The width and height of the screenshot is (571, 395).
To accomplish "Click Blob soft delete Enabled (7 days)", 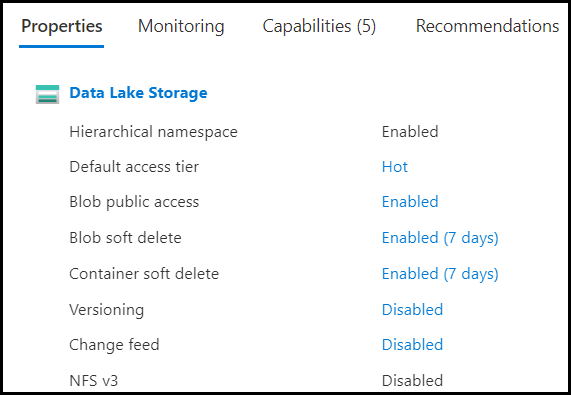I will tap(440, 238).
